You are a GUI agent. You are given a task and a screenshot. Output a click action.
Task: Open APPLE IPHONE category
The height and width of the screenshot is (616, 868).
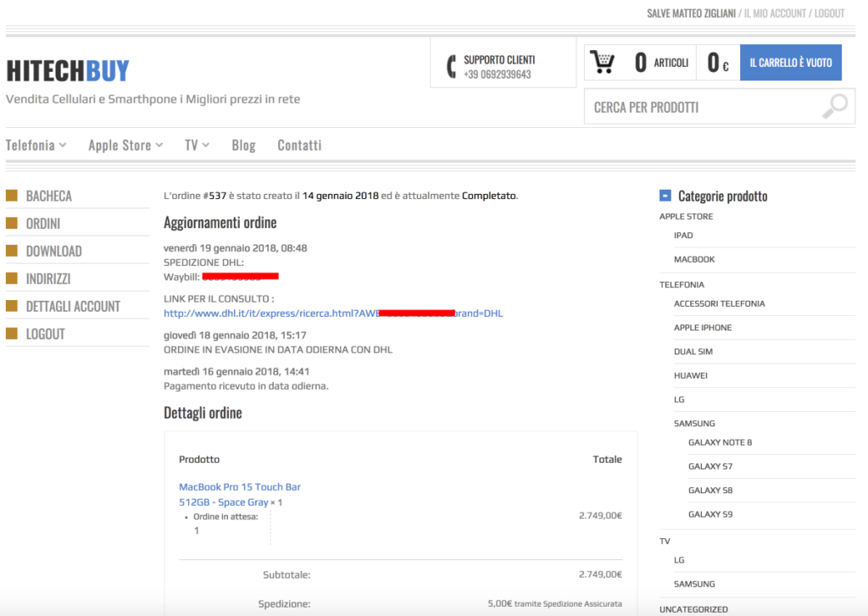[703, 328]
